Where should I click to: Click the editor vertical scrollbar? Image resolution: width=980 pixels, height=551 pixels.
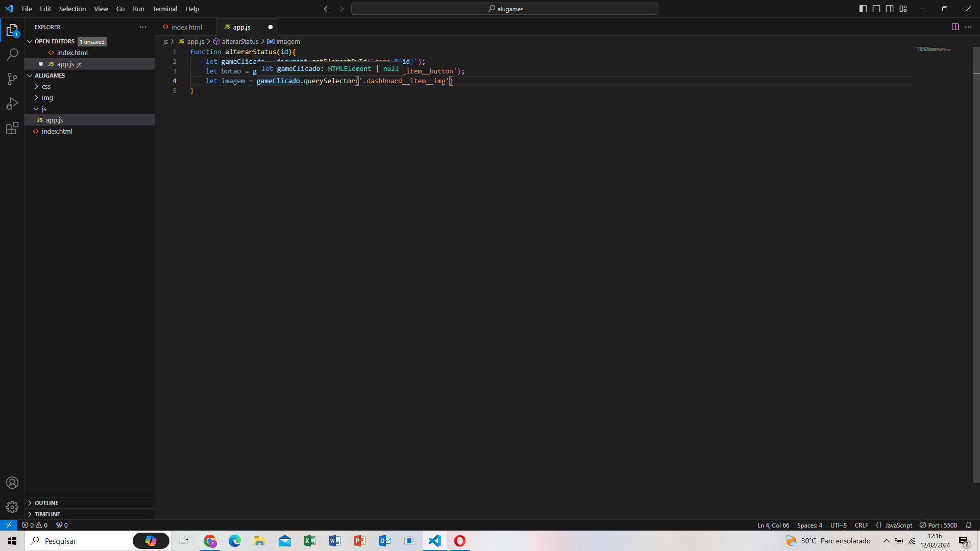[976, 265]
